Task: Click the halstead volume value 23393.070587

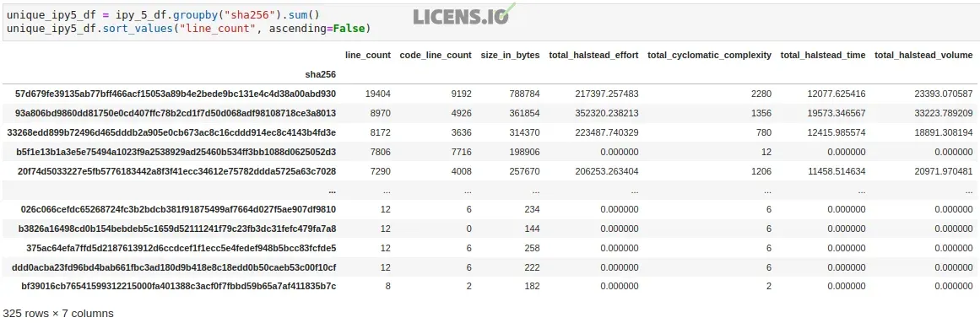Action: 944,94
